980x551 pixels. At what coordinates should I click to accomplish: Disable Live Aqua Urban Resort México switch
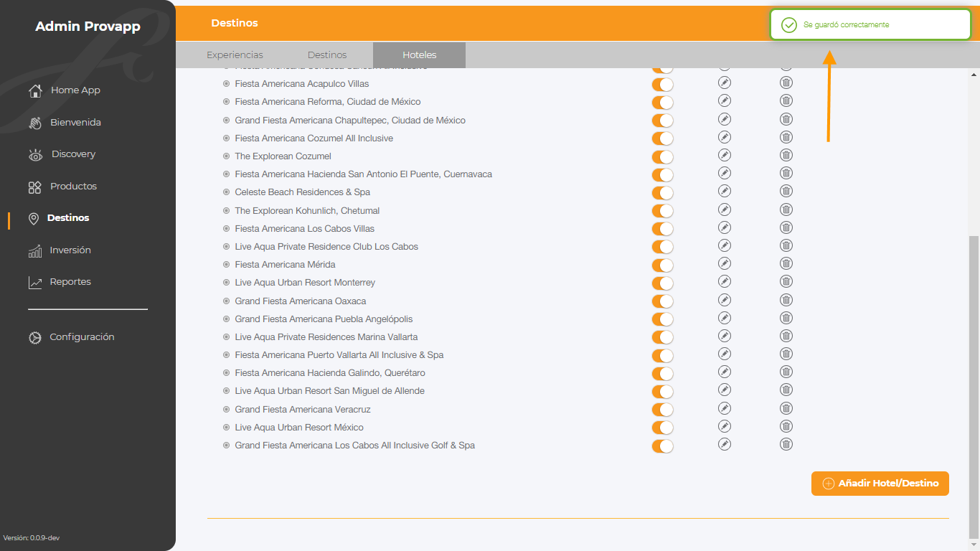coord(662,428)
